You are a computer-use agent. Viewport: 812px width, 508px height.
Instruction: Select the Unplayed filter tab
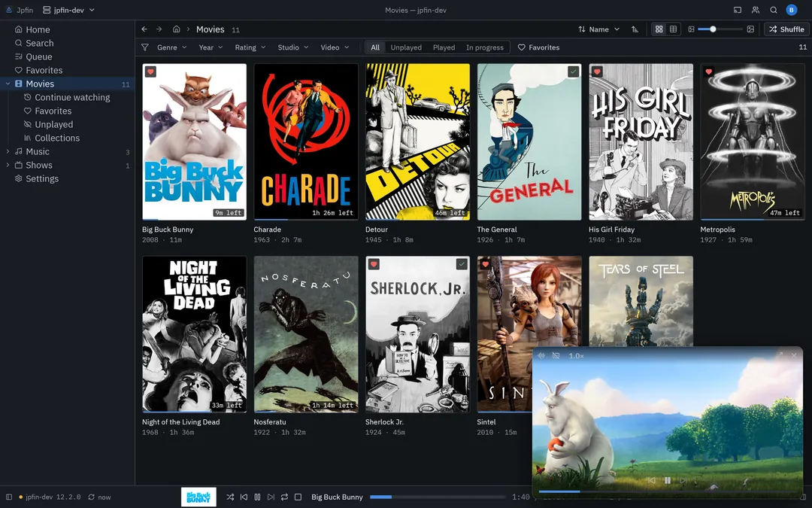(406, 47)
